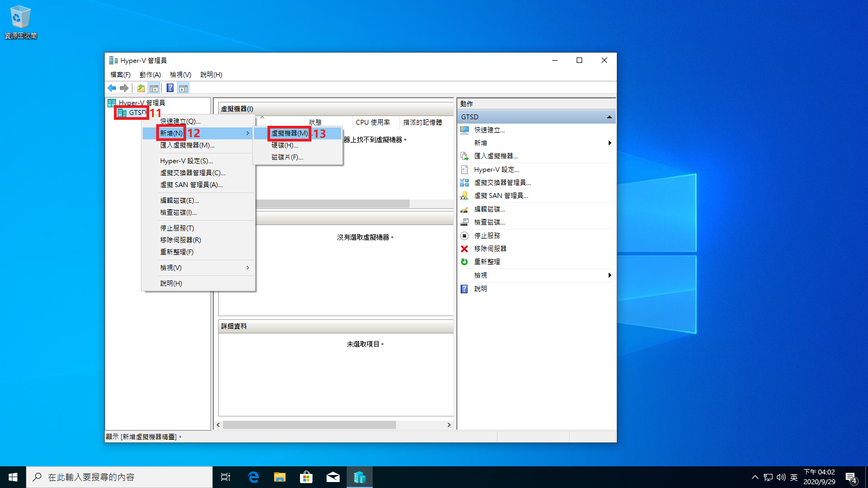Viewport: 868px width, 488px height.
Task: Choose 硬碟(H)... from the submenu
Action: coord(285,145)
